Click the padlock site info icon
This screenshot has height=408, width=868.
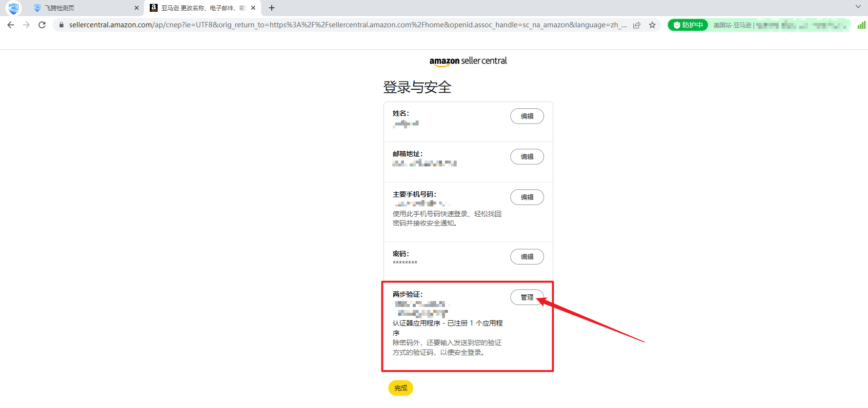click(61, 25)
